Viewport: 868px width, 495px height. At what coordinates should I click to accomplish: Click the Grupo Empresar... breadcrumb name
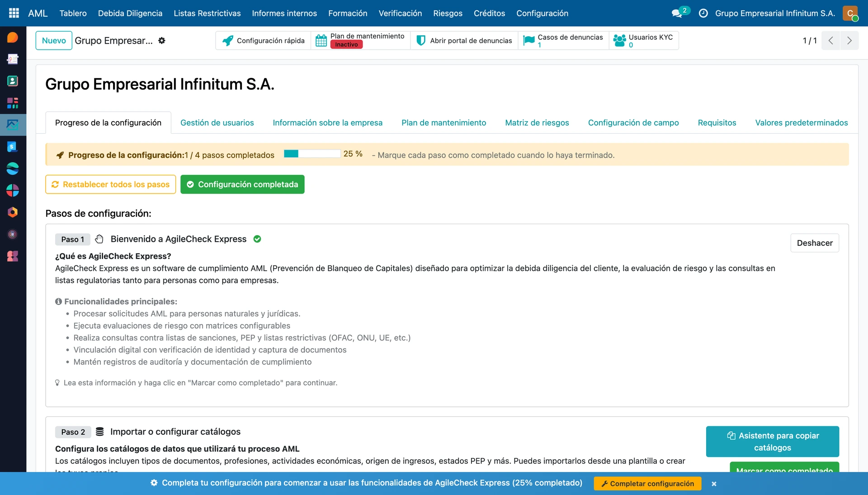click(113, 41)
